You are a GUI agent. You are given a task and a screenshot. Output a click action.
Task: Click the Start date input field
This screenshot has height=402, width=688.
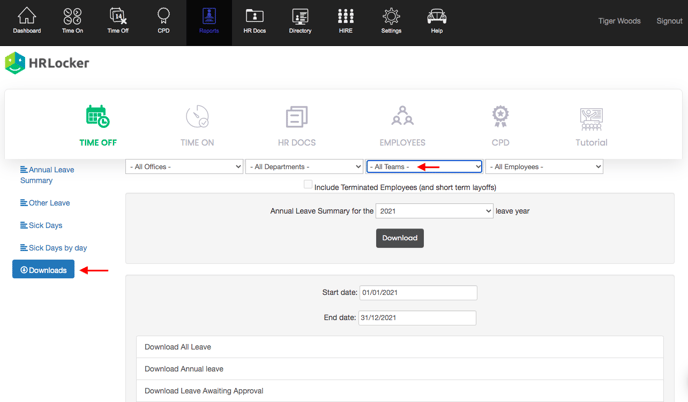click(418, 293)
